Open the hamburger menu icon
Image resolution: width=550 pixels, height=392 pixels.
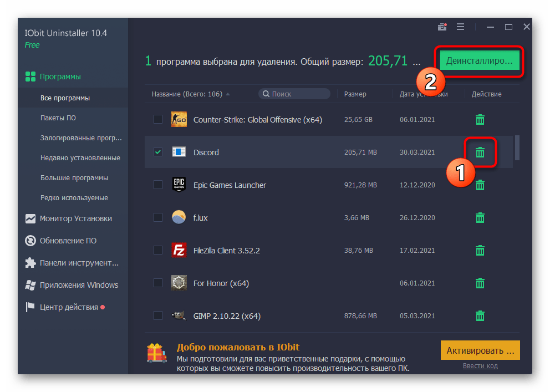[x=460, y=26]
